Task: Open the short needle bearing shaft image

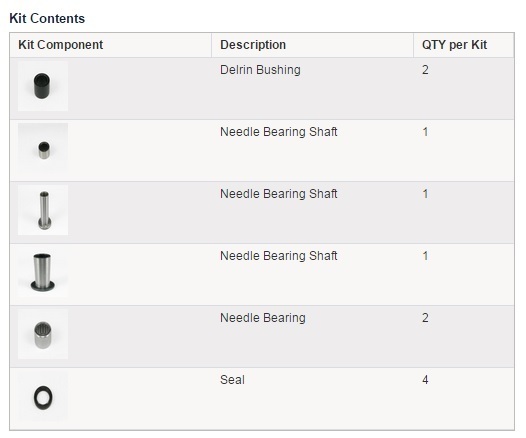Action: click(x=43, y=148)
